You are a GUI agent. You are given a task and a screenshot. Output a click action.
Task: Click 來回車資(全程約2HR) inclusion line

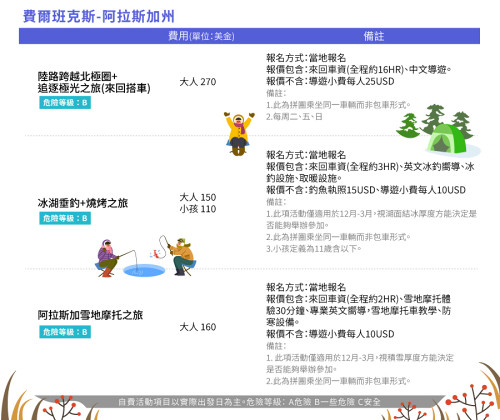point(358,310)
